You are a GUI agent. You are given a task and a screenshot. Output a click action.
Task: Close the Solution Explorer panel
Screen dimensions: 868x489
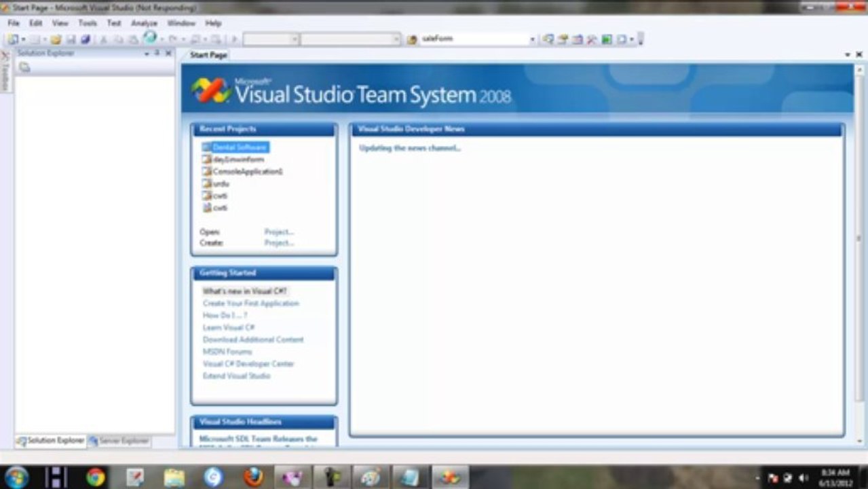pos(168,53)
